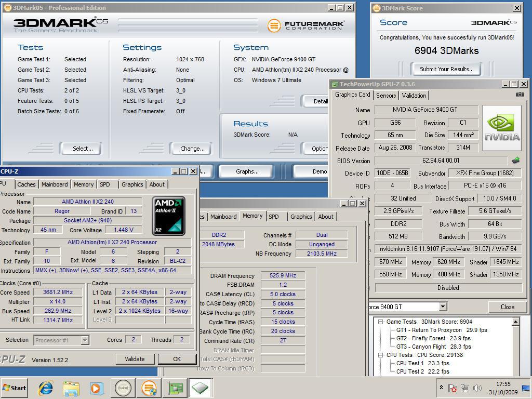Image resolution: width=532 pixels, height=399 pixels.
Task: Click Change... button under Settings
Action: [x=191, y=149]
